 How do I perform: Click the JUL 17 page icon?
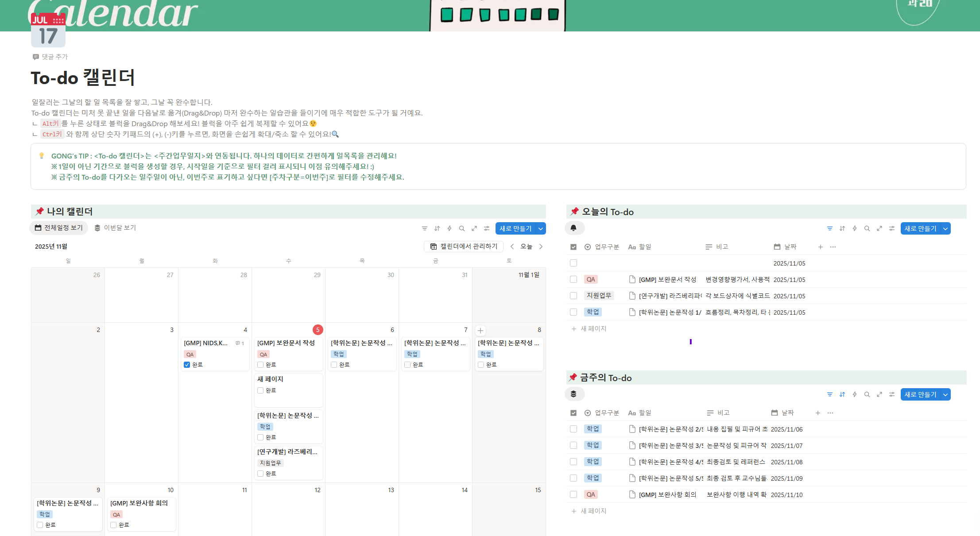(48, 30)
